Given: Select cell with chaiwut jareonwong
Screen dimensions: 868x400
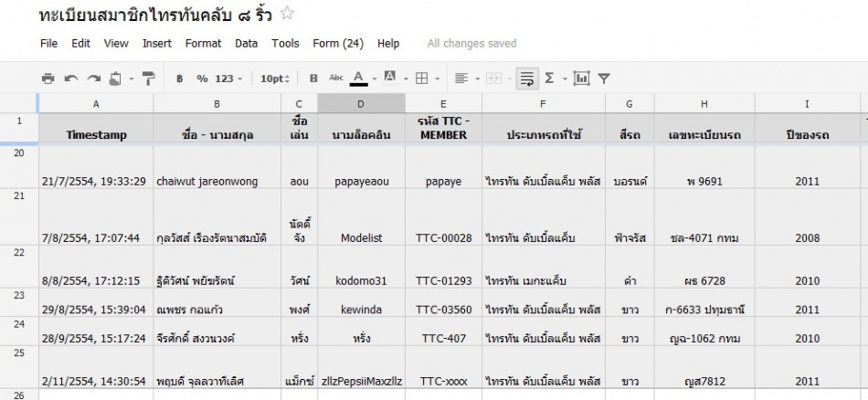Looking at the screenshot, I should click(x=217, y=167).
